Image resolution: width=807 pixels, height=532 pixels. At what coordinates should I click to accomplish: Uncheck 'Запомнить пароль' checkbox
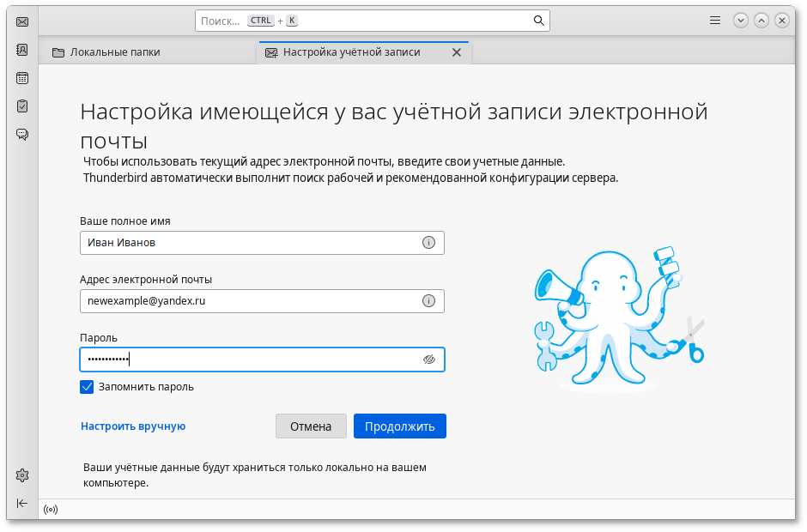point(87,387)
